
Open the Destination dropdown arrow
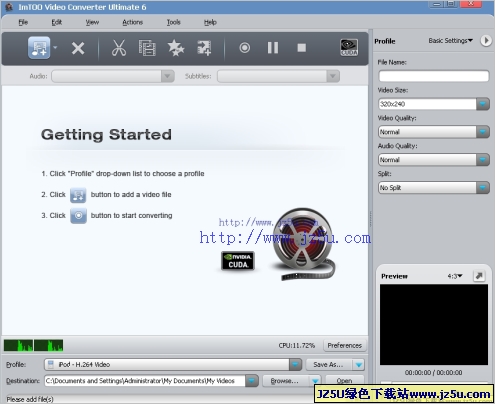tap(252, 381)
